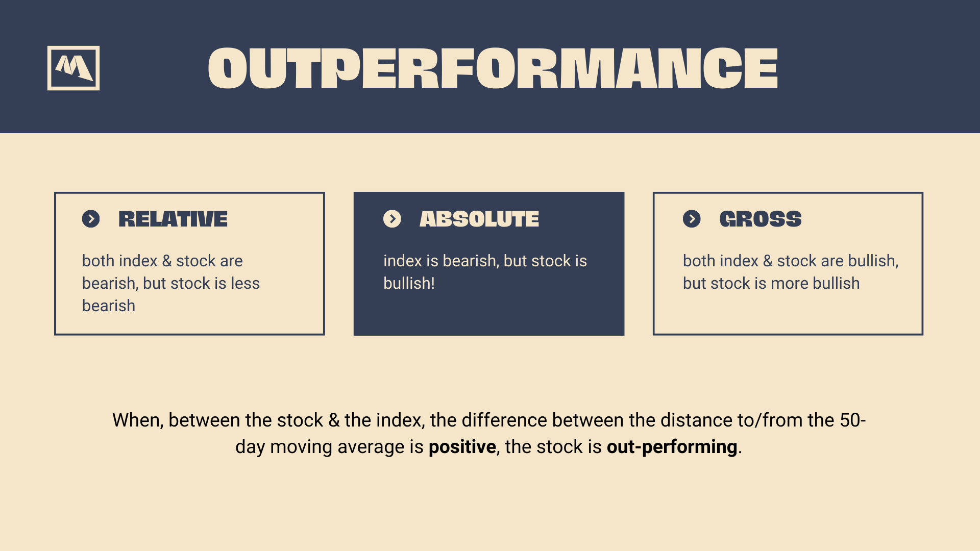Click the word 'bearish' ending RELATIVE description
The height and width of the screenshot is (551, 980).
pyautogui.click(x=109, y=306)
